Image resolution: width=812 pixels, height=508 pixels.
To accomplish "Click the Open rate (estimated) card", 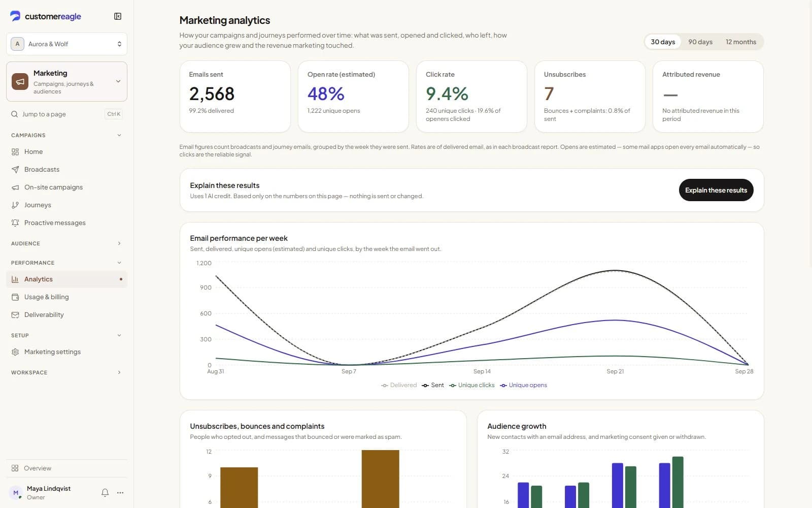I will tap(353, 97).
